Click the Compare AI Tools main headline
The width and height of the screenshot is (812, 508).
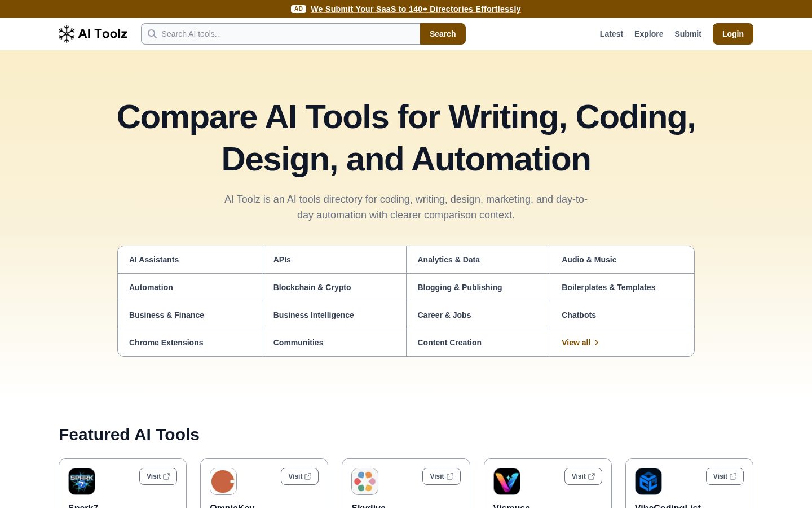pyautogui.click(x=406, y=138)
